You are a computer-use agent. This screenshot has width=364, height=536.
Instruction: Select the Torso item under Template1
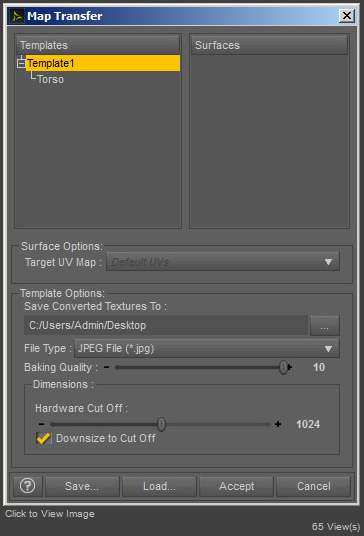(x=51, y=79)
